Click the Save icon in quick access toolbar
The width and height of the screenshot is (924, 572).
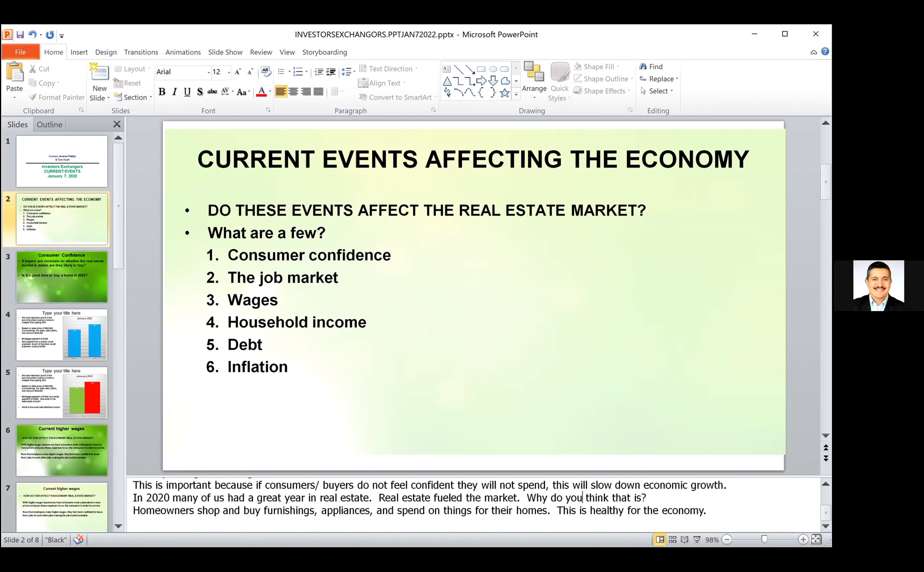20,35
